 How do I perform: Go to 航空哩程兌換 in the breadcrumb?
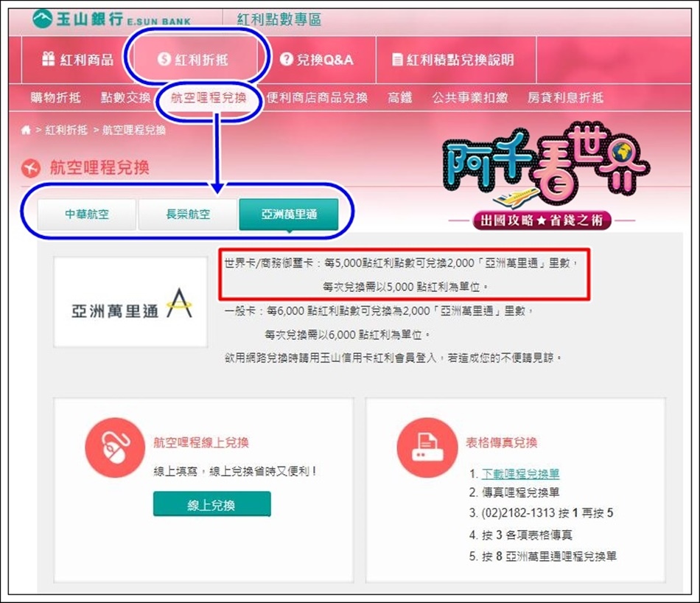(x=134, y=130)
